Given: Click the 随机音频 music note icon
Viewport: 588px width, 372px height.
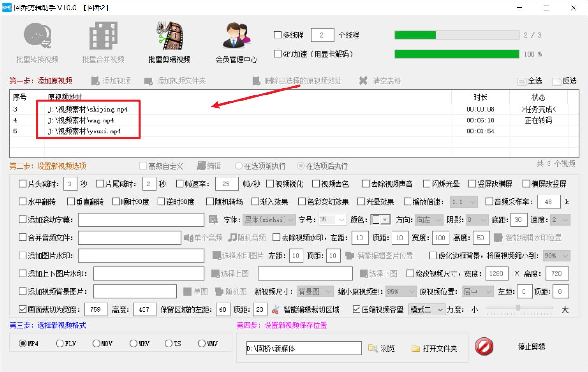Looking at the screenshot, I should (233, 238).
